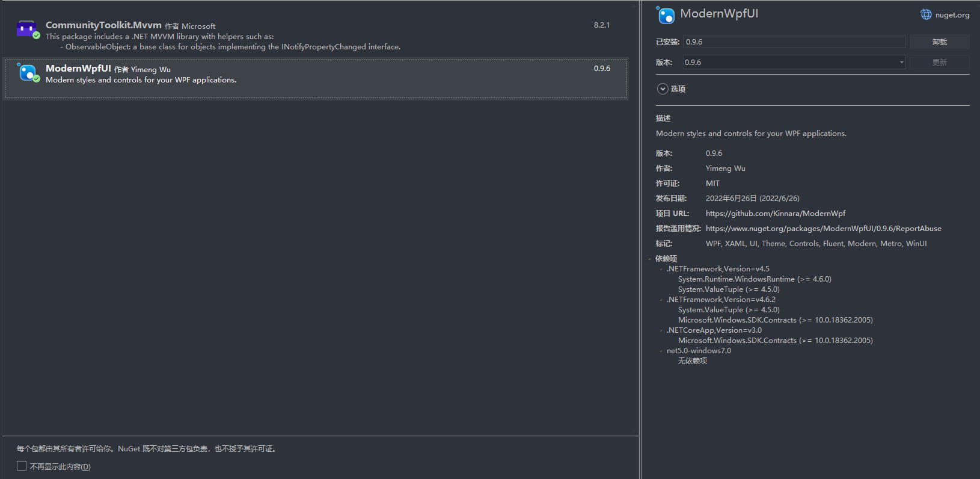This screenshot has height=479, width=980.
Task: Click the CommunityToolkit.Mvvm package icon
Action: (x=27, y=29)
